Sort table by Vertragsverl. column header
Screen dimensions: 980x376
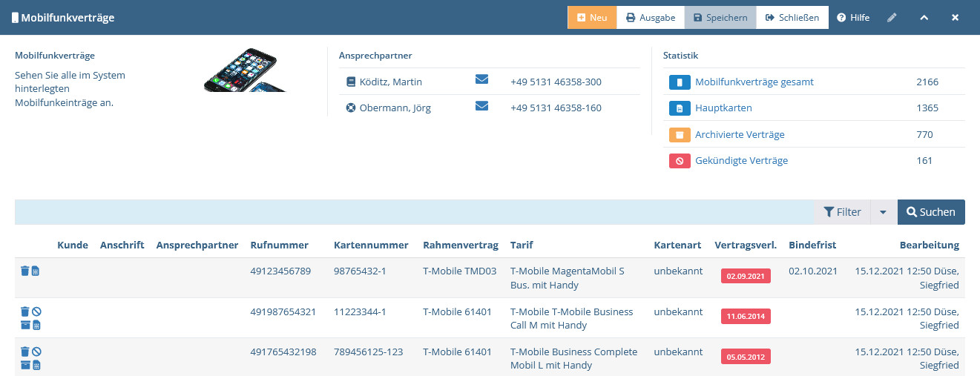(745, 245)
